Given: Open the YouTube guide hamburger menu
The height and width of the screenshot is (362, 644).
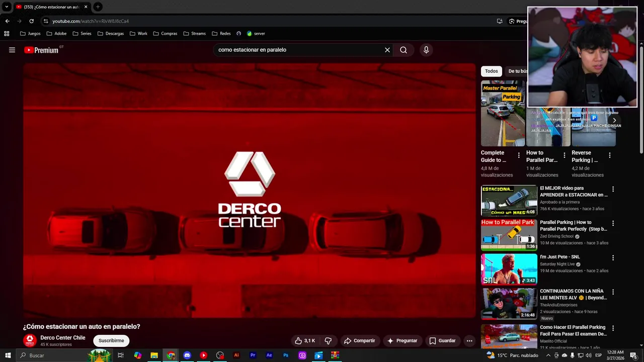Looking at the screenshot, I should tap(12, 50).
